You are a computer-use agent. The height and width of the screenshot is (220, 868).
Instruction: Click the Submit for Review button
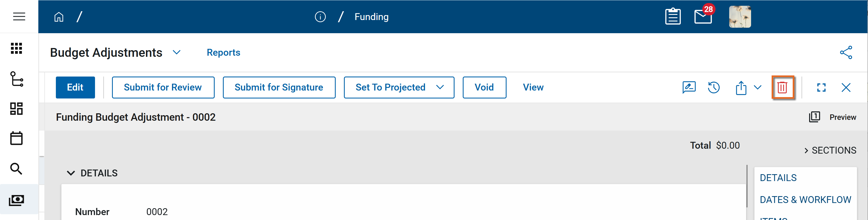coord(163,88)
